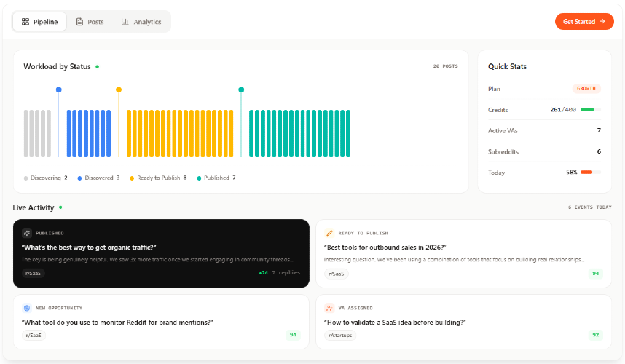Click the arrow icon in Get Started

(602, 22)
